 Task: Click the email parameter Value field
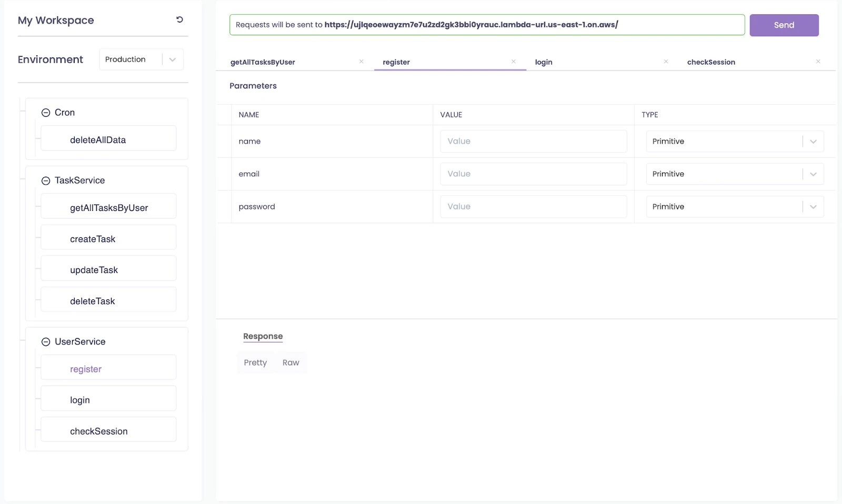pyautogui.click(x=533, y=174)
